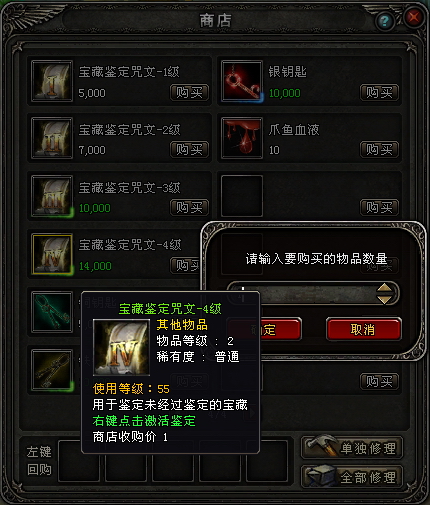This screenshot has height=505, width=430.
Task: Increase purchase quantity with up arrow
Action: (384, 288)
